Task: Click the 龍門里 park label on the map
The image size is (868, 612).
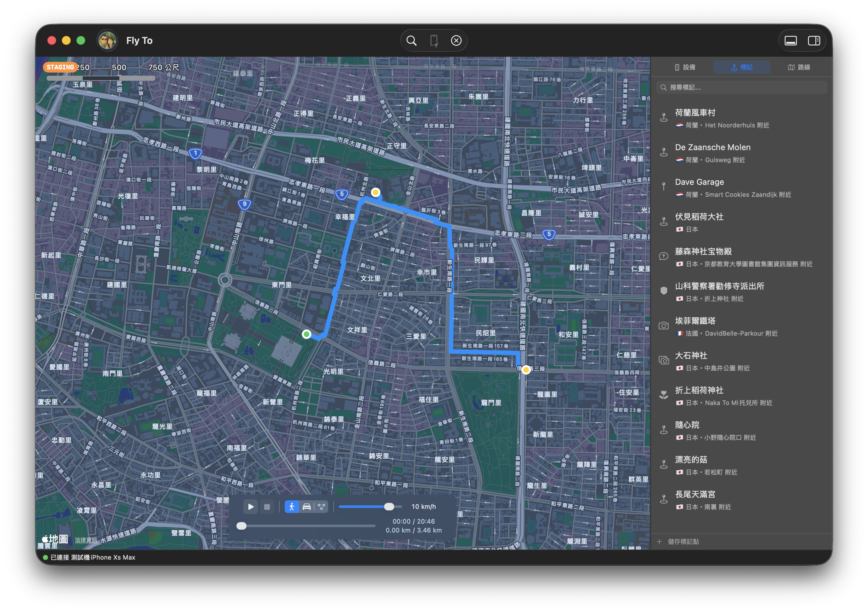Action: 491,403
